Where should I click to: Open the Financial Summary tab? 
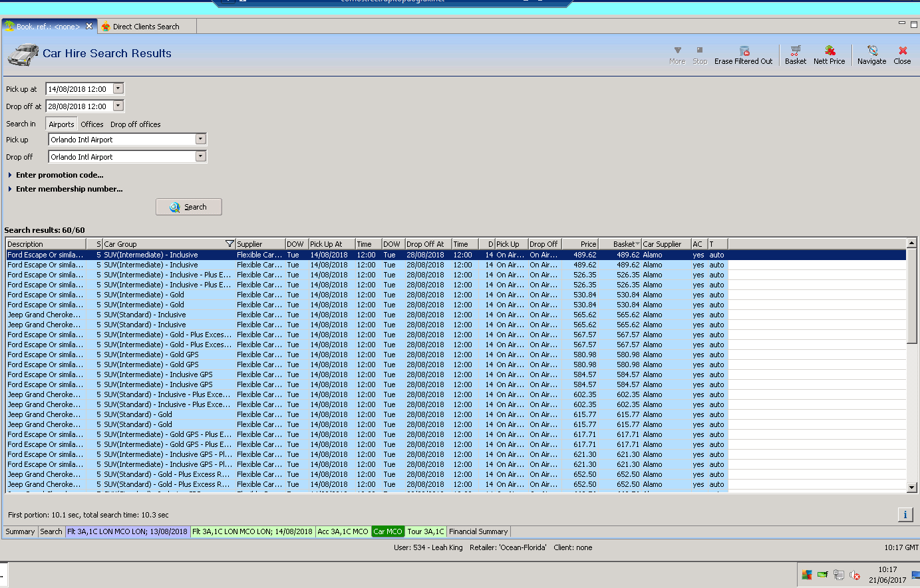point(478,531)
